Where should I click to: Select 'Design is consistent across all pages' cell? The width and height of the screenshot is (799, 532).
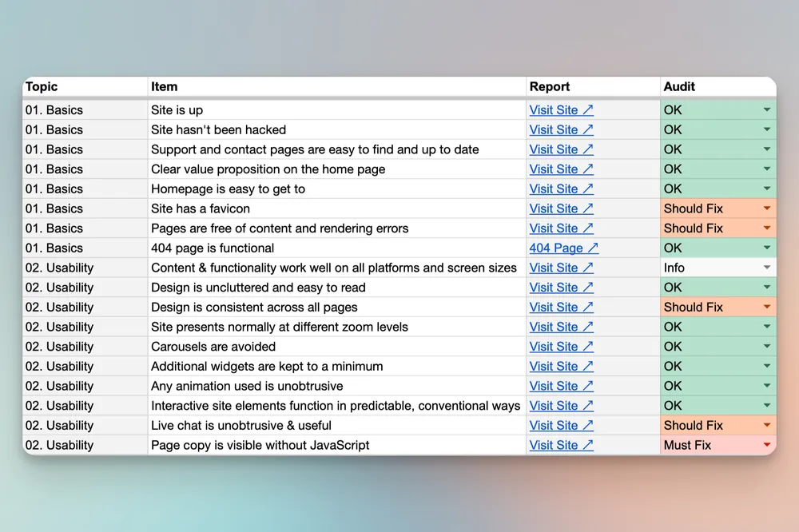tap(254, 307)
